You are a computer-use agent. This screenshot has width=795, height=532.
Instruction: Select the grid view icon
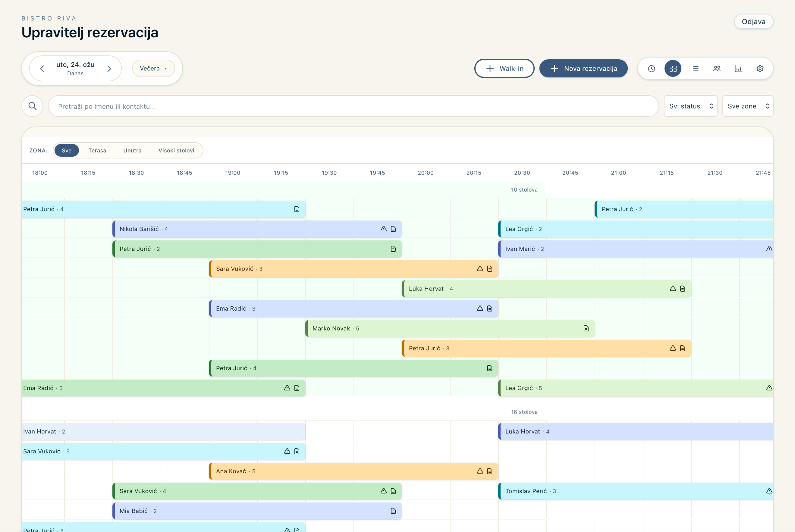[x=673, y=69]
